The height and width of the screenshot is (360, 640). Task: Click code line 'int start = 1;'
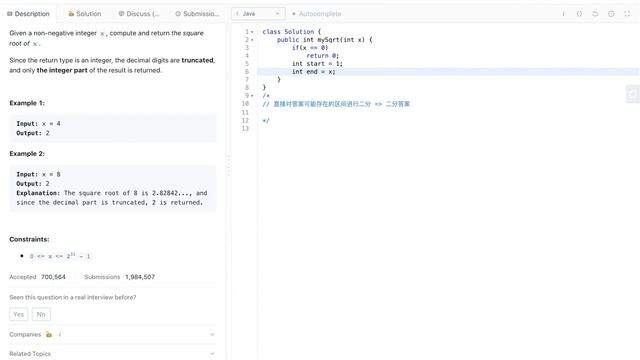(317, 64)
